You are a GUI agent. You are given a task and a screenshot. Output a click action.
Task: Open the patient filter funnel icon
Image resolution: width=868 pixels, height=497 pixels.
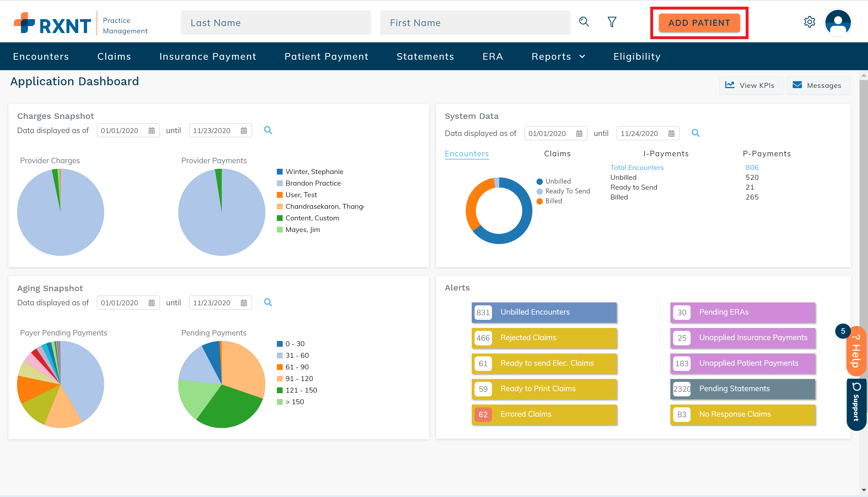click(612, 22)
